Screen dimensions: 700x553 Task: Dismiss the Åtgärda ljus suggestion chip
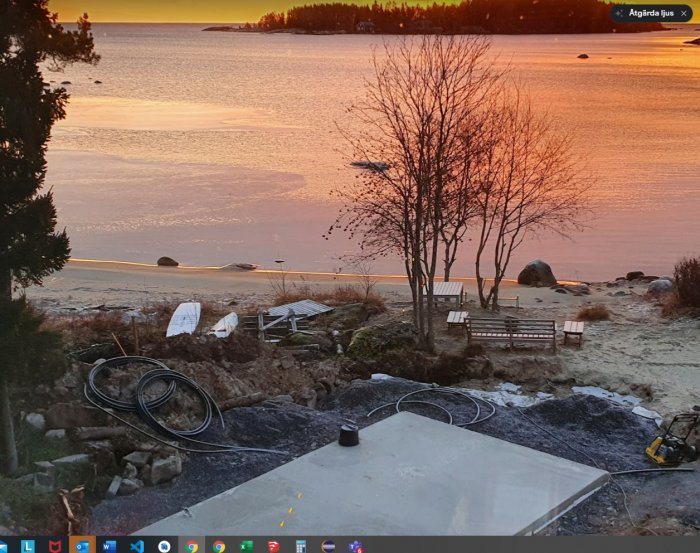683,13
